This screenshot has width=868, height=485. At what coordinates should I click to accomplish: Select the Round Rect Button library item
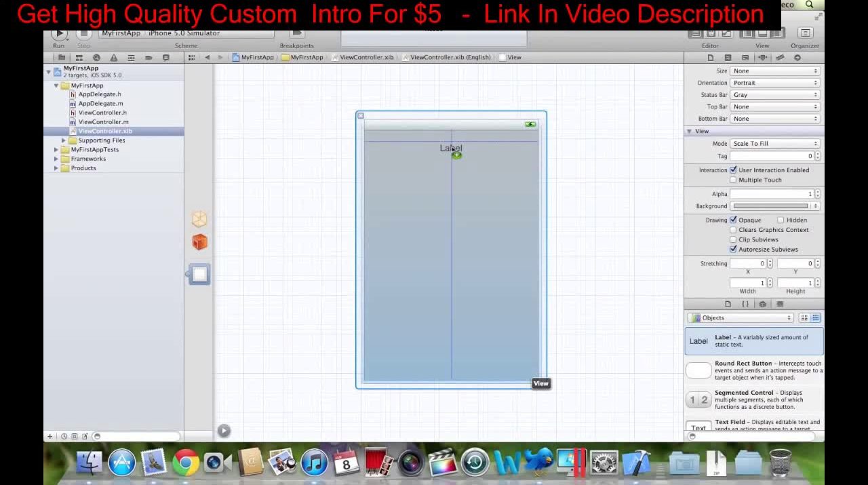[754, 370]
